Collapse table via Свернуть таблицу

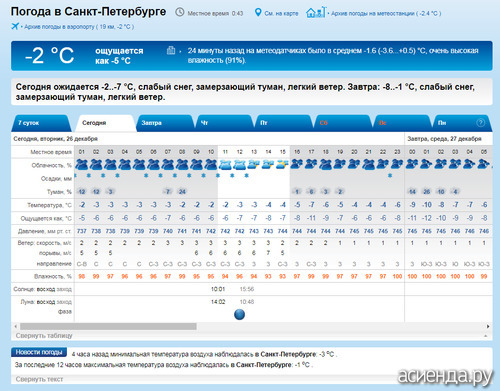point(44,335)
